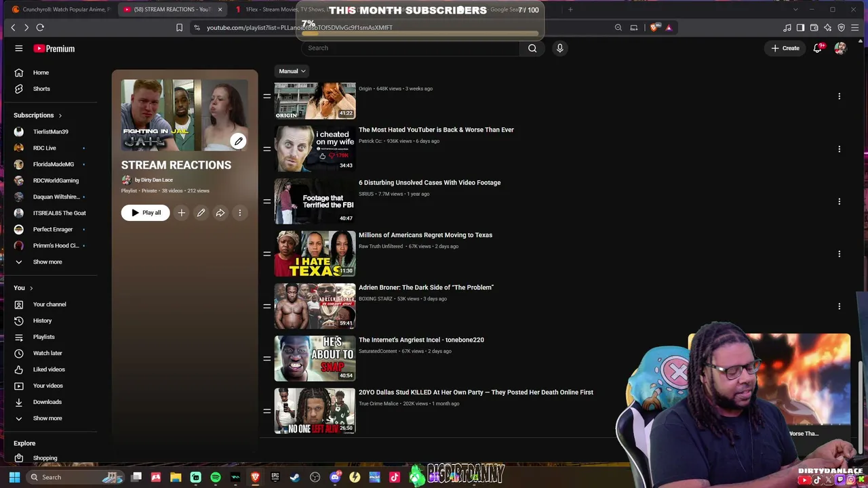Add videos with the playlist plus icon
This screenshot has width=868, height=488.
coord(181,213)
